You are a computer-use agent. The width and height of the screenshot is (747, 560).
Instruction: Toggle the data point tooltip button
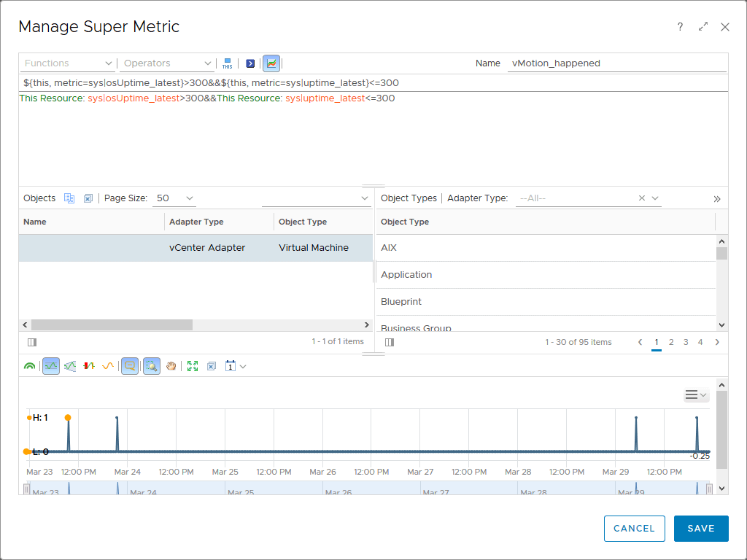(129, 366)
